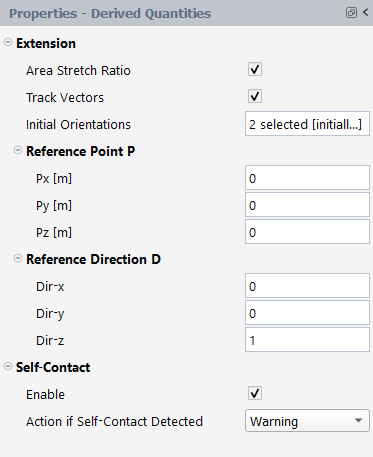Select the Area Stretch Ratio label
The width and height of the screenshot is (373, 457).
(78, 71)
